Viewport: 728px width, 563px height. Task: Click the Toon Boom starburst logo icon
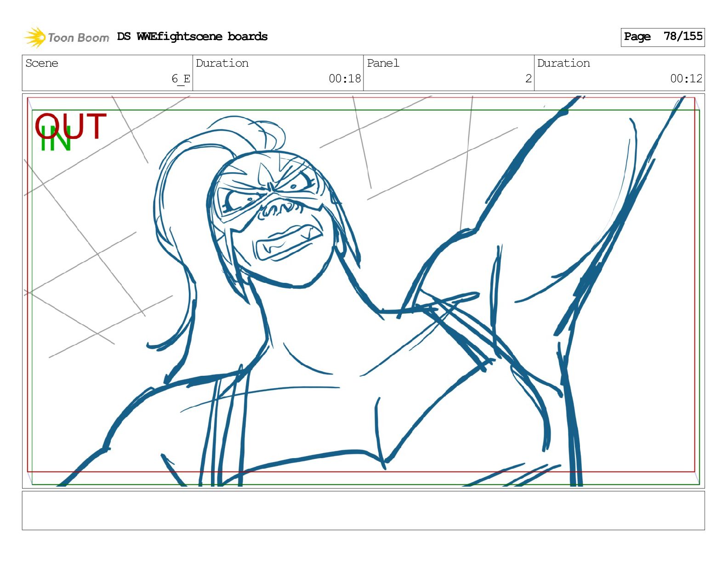[34, 37]
